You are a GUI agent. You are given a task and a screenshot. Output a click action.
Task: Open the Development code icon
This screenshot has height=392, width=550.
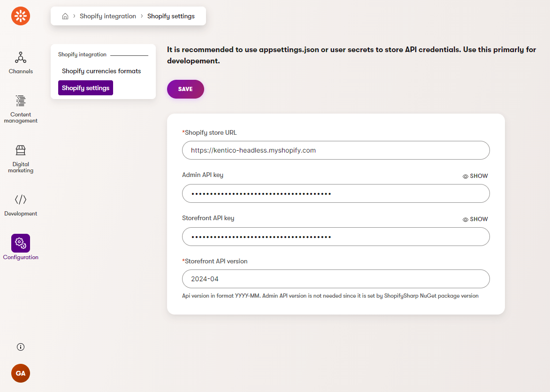[21, 200]
